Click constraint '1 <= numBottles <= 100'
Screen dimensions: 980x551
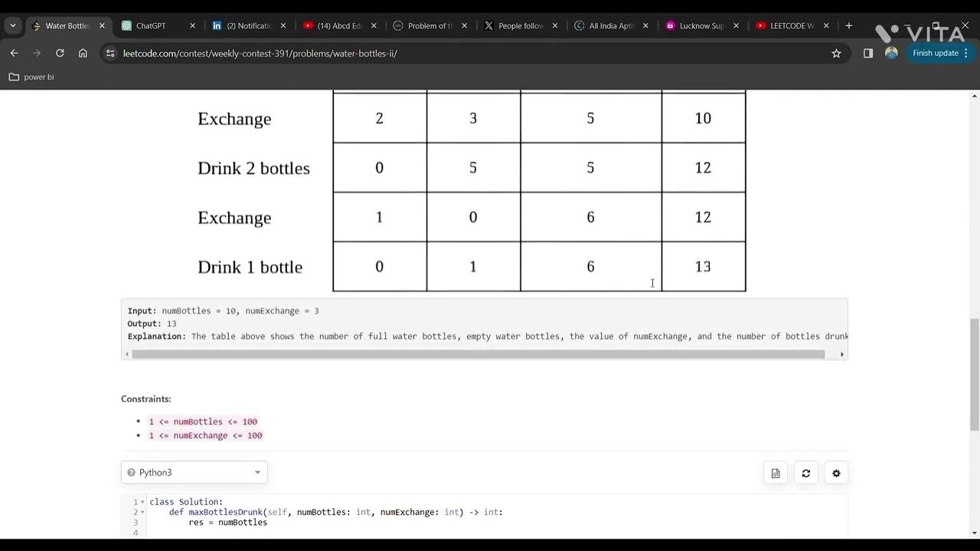click(x=203, y=422)
